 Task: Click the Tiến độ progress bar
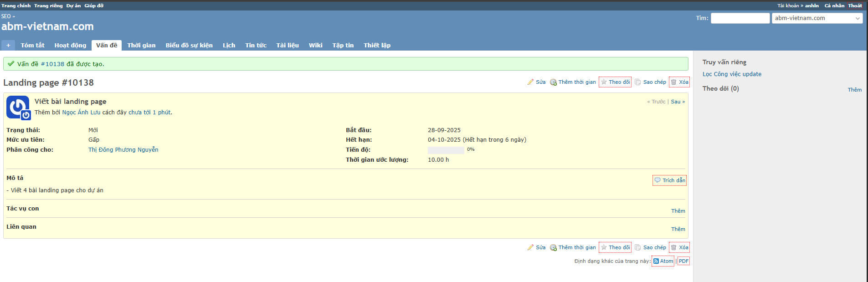(x=446, y=150)
